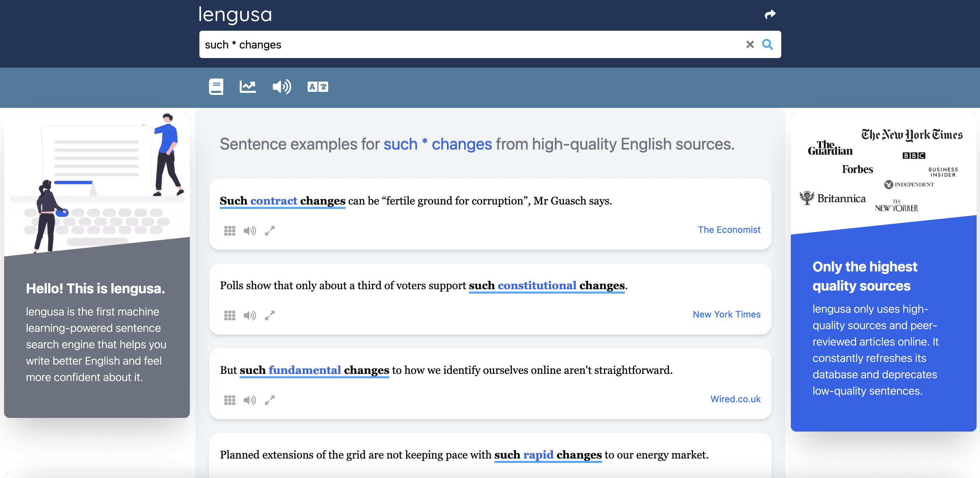Open the Wired.co.uk source link
The image size is (980, 478).
point(736,399)
